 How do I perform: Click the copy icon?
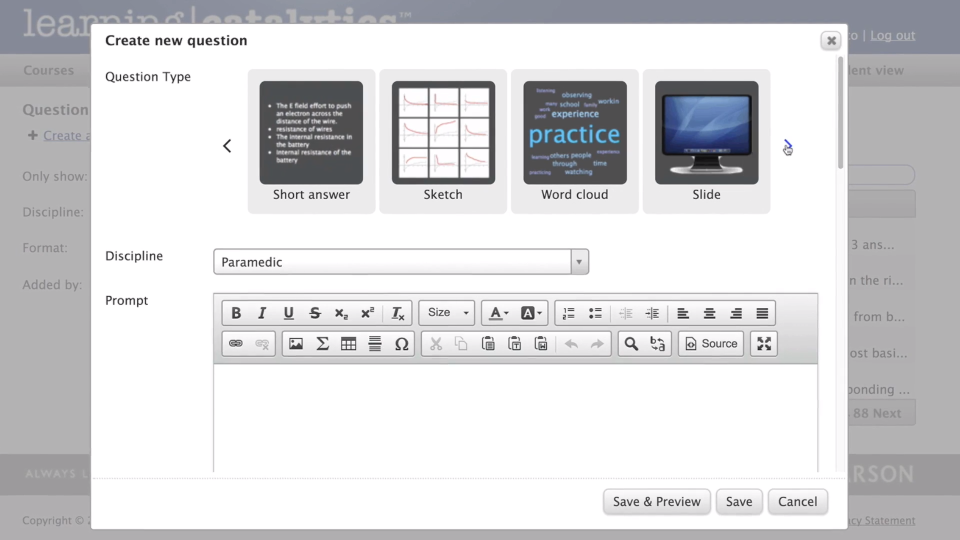(462, 343)
